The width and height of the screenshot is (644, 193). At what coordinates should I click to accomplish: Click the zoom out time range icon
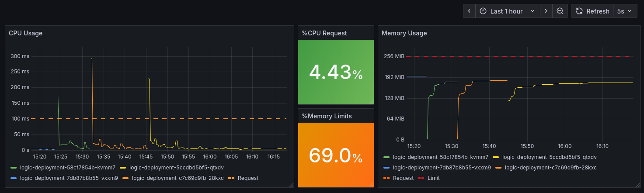(x=560, y=11)
